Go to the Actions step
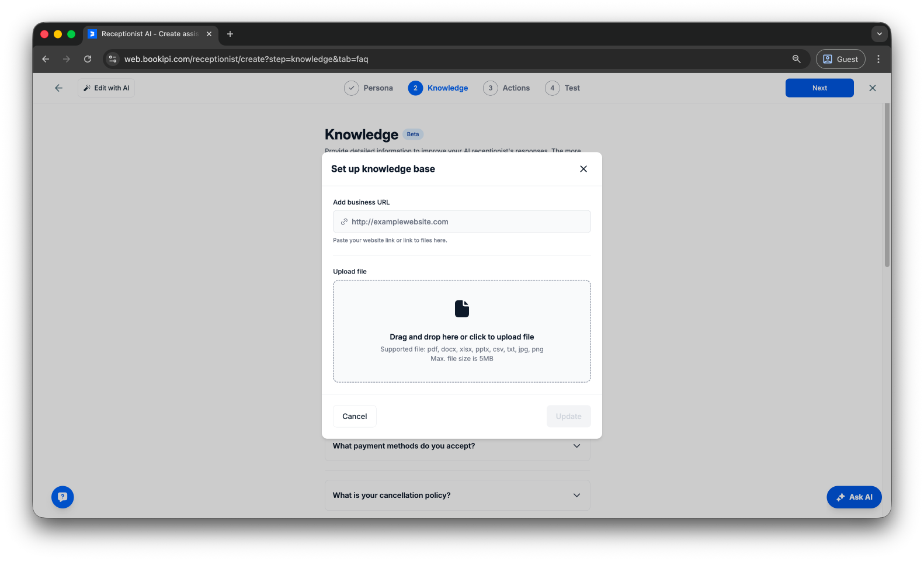Image resolution: width=924 pixels, height=561 pixels. click(506, 88)
